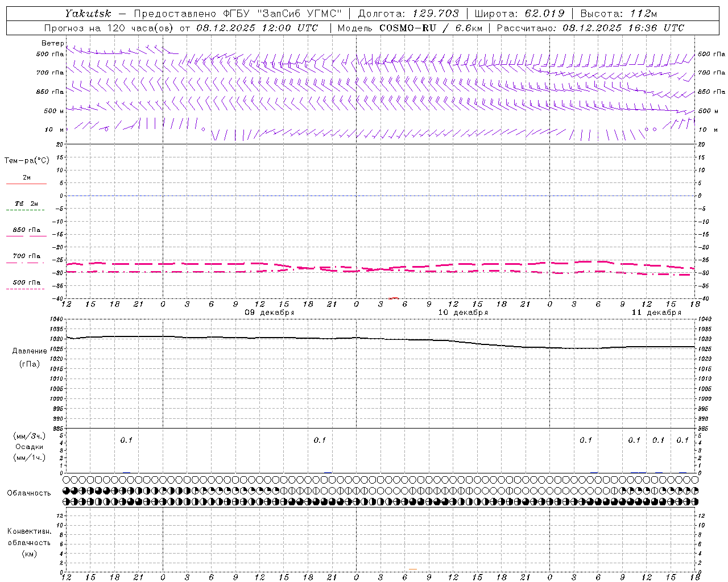This screenshot has width=728, height=582.
Task: Click the model name COSMO-RU / 6.6км
Action: tap(431, 28)
